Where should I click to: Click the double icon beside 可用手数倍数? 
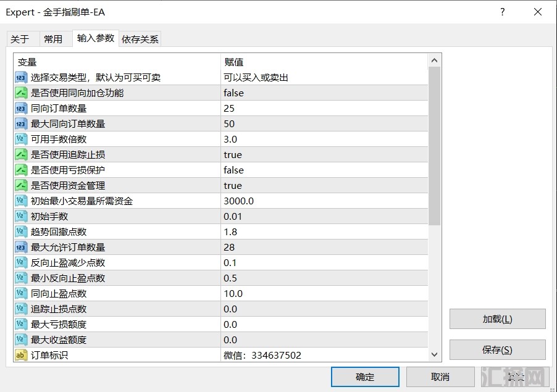[x=21, y=140]
